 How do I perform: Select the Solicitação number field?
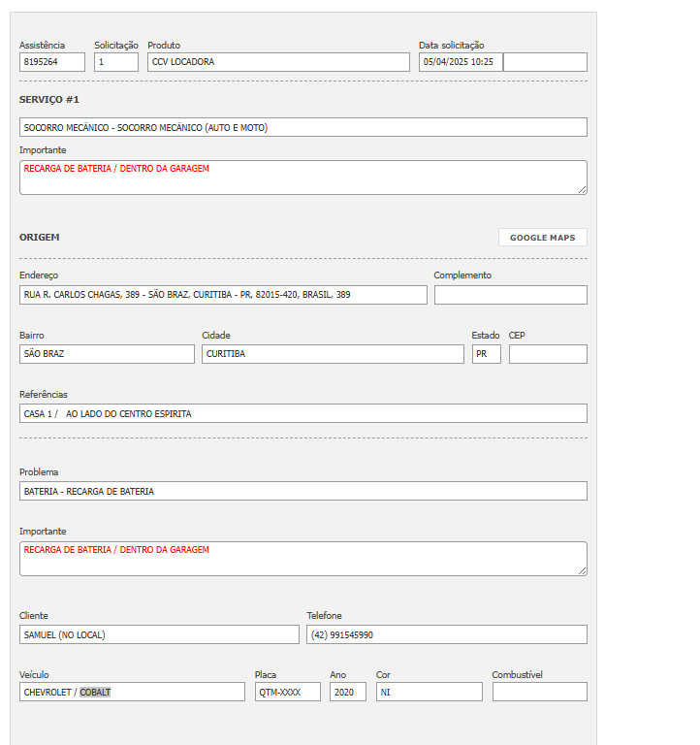pos(116,62)
